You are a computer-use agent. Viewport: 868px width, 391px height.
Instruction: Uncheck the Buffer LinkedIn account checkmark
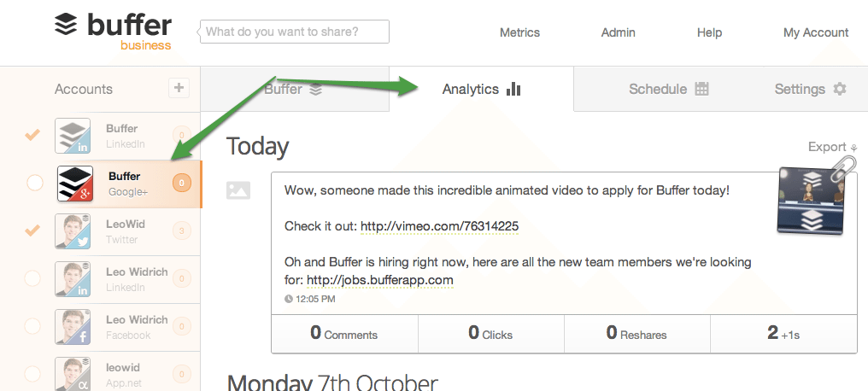click(x=33, y=134)
